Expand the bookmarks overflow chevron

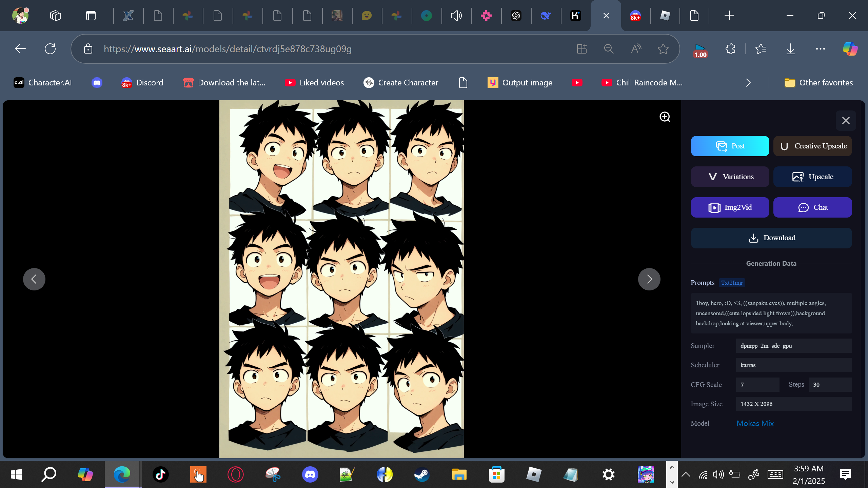click(x=748, y=83)
